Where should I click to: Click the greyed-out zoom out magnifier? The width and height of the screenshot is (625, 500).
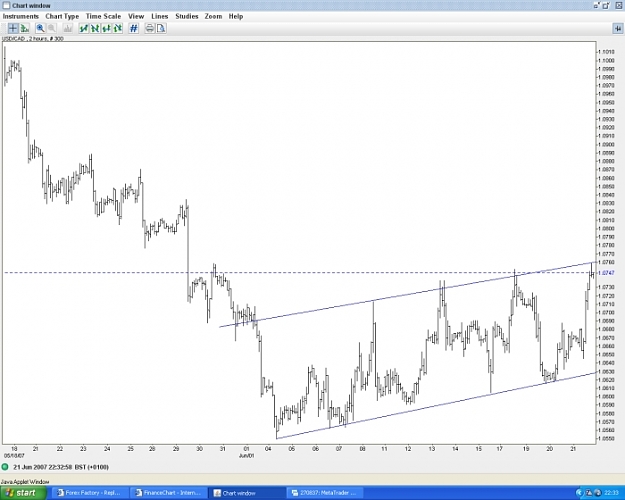tap(52, 28)
